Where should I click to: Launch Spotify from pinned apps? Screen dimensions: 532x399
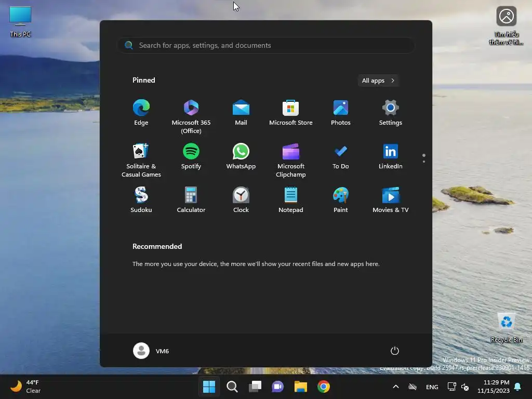(191, 157)
